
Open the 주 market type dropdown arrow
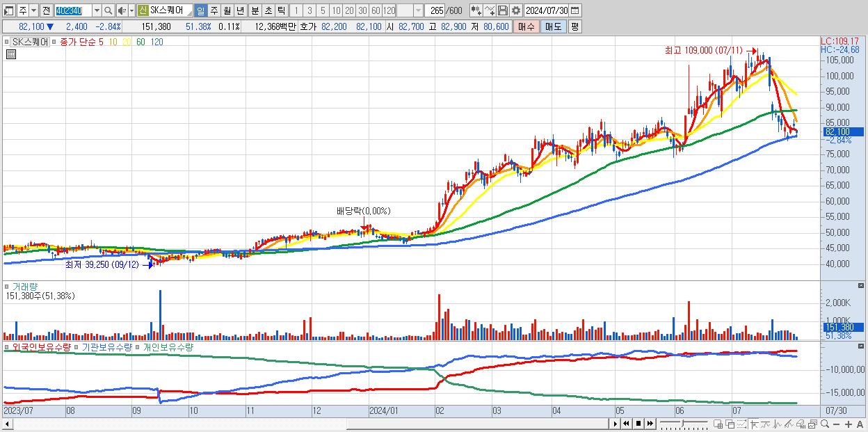pos(33,10)
